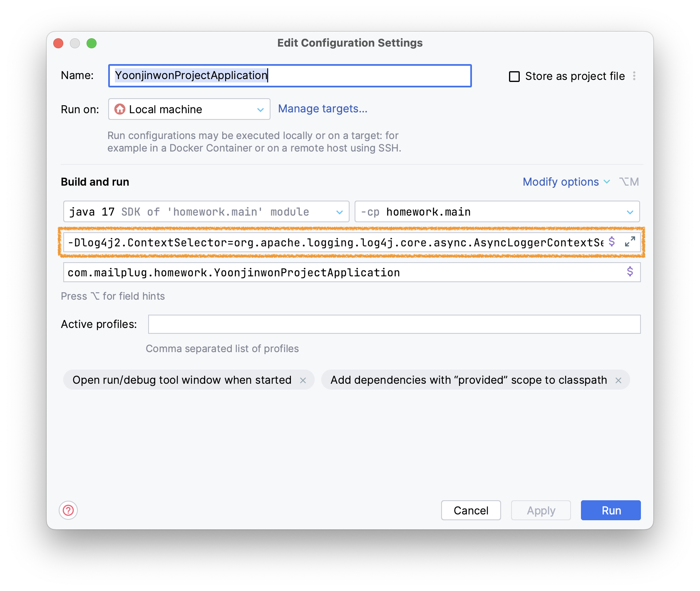Image resolution: width=700 pixels, height=591 pixels.
Task: Apply the configuration changes
Action: 541,510
